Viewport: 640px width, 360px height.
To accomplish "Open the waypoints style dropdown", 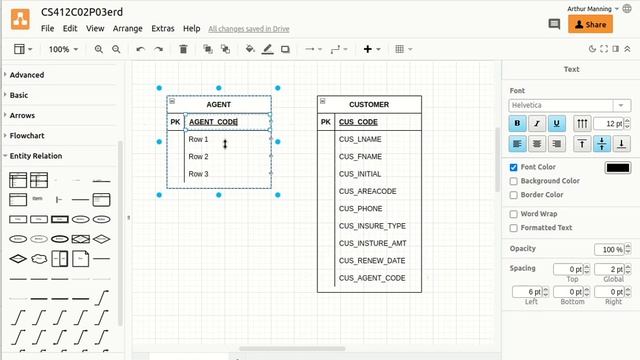I will coord(339,49).
